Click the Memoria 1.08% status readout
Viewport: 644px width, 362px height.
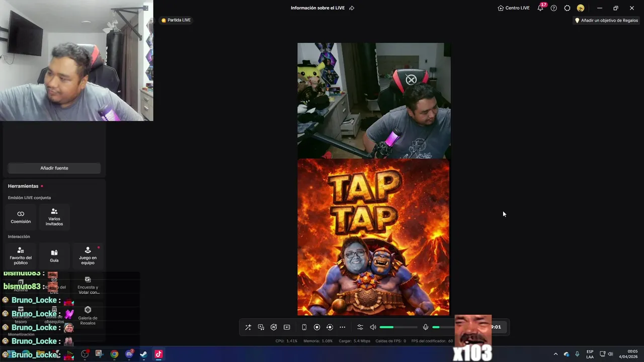coord(318,341)
